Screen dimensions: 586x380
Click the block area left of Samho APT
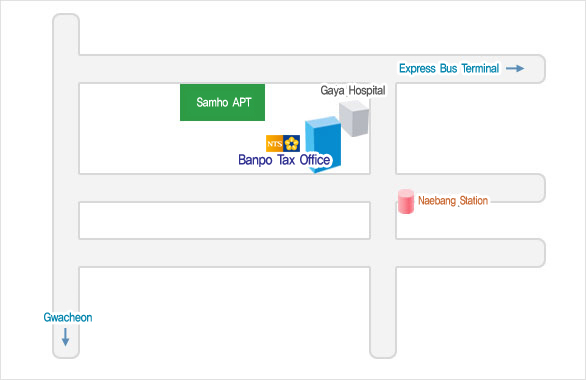tap(129, 129)
